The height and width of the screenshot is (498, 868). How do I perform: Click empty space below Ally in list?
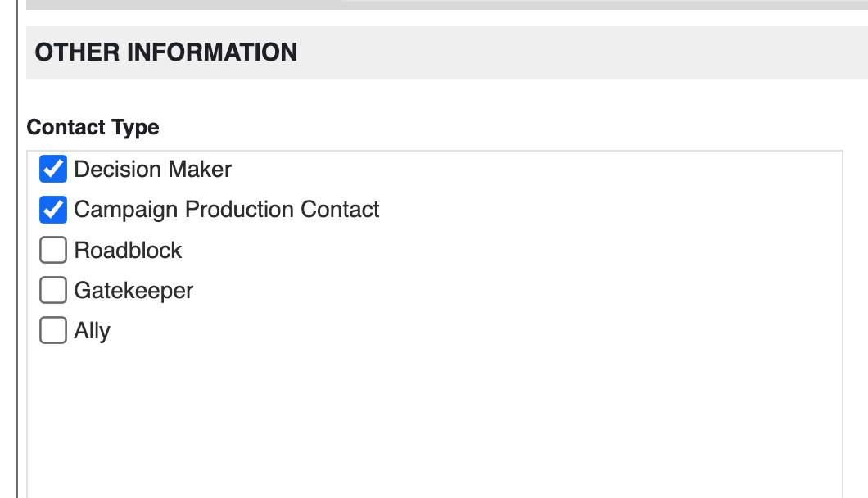409,418
